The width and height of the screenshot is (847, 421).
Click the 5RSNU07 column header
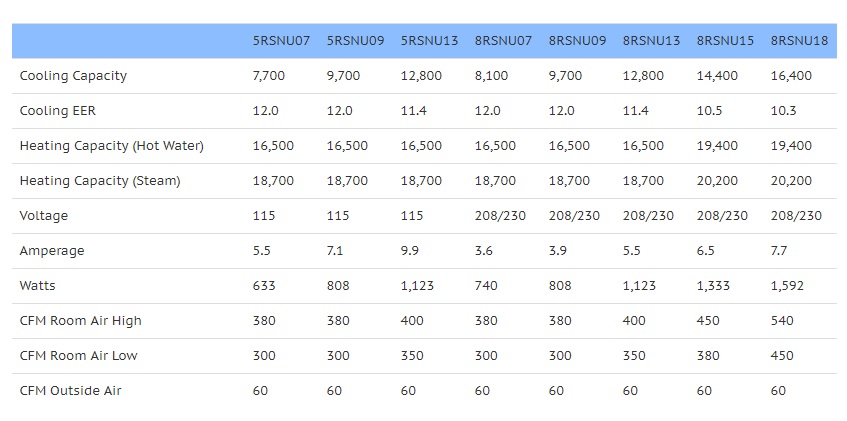tap(281, 41)
